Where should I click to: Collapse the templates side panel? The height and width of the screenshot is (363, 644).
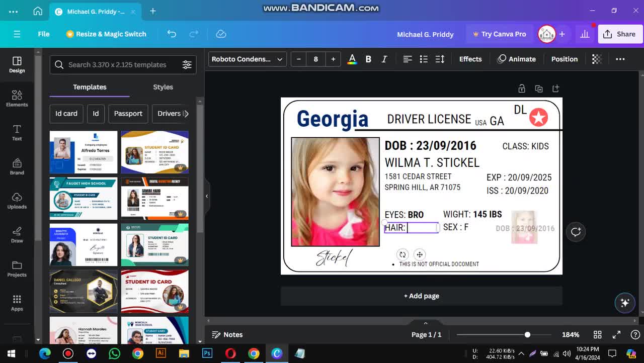(x=207, y=196)
